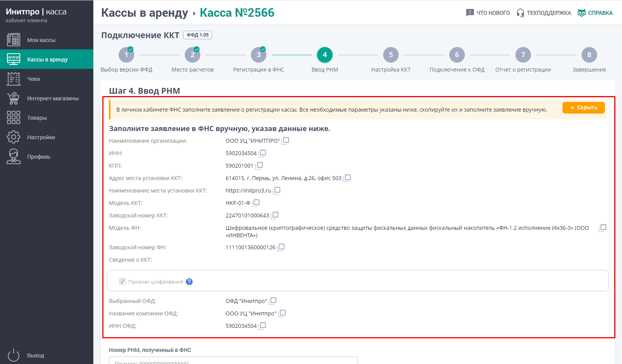Open the Техподдержка link
This screenshot has height=364, width=622.
pyautogui.click(x=544, y=13)
